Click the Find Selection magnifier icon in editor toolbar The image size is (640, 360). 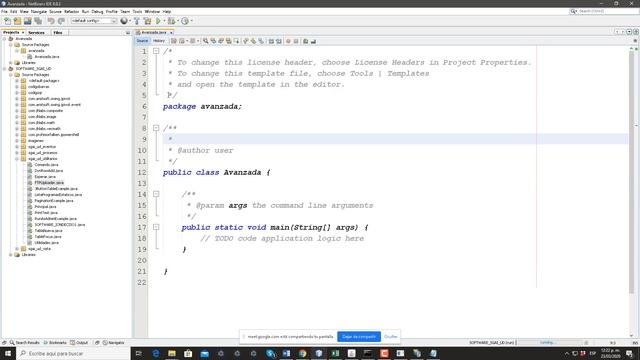[206, 41]
